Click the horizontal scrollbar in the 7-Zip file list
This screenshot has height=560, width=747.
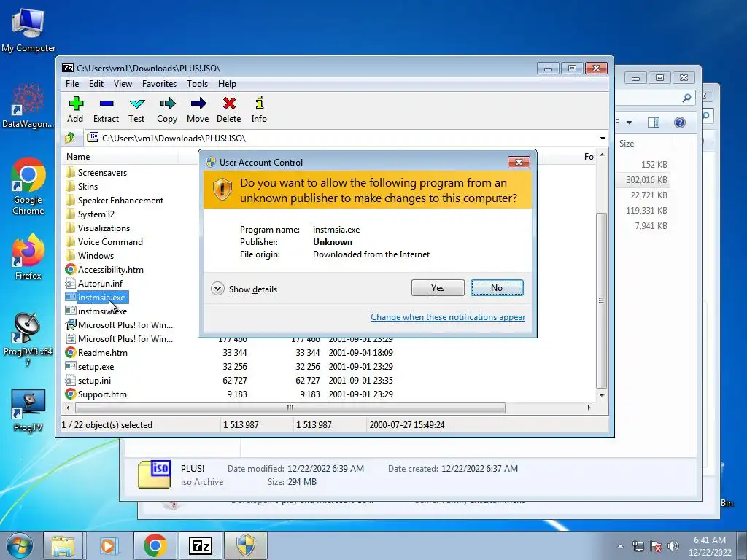click(290, 408)
